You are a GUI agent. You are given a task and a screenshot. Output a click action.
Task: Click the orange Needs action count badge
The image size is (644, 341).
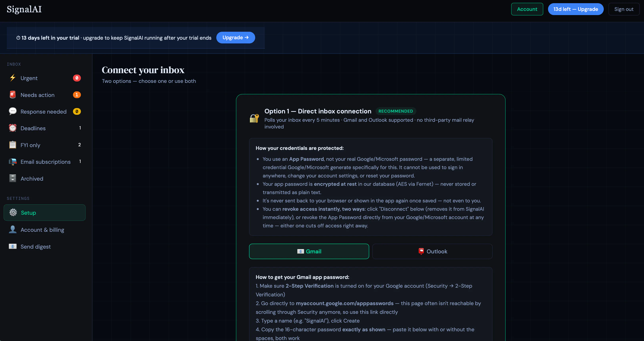pos(77,95)
